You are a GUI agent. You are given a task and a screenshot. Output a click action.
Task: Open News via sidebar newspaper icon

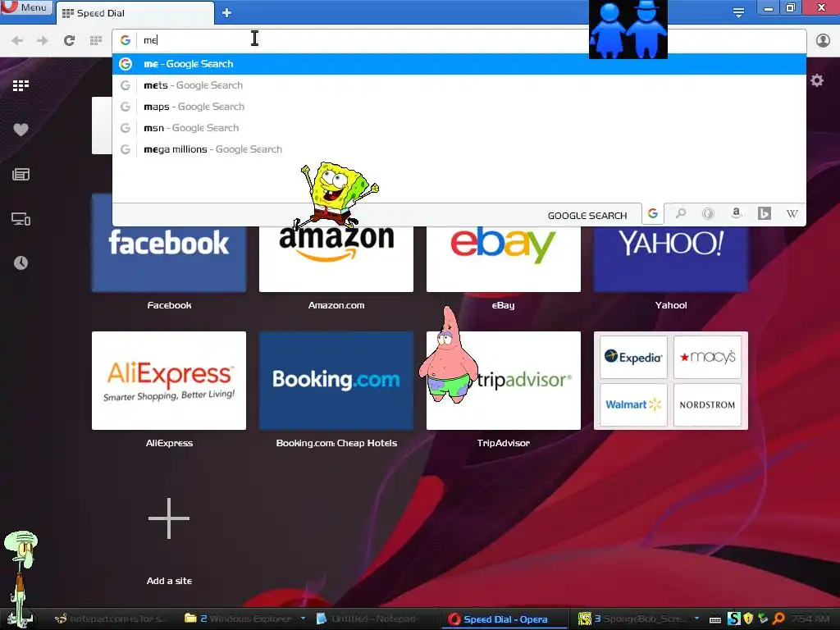click(x=21, y=174)
